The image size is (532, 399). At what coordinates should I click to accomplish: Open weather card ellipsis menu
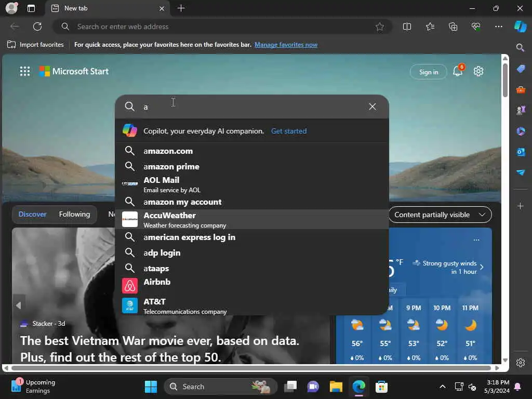(476, 240)
